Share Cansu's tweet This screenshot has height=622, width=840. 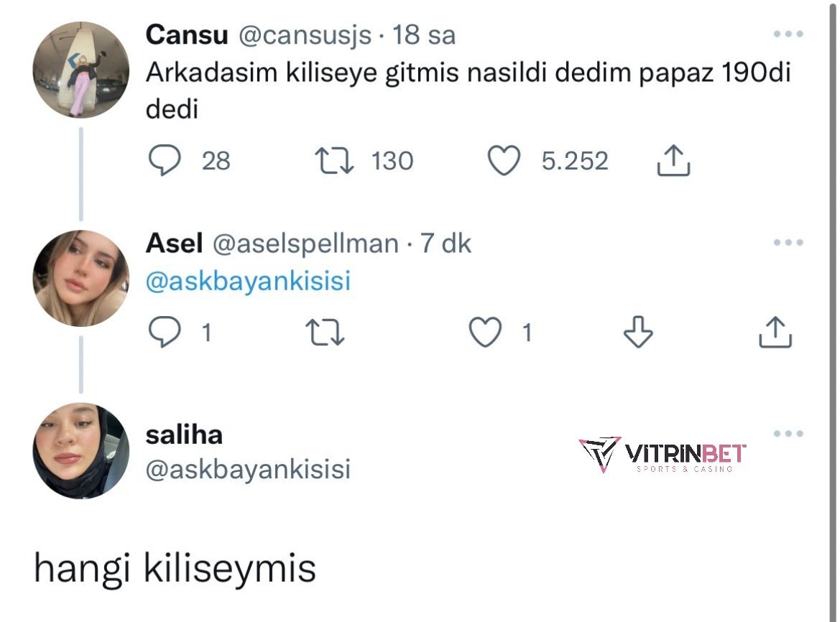point(673,161)
